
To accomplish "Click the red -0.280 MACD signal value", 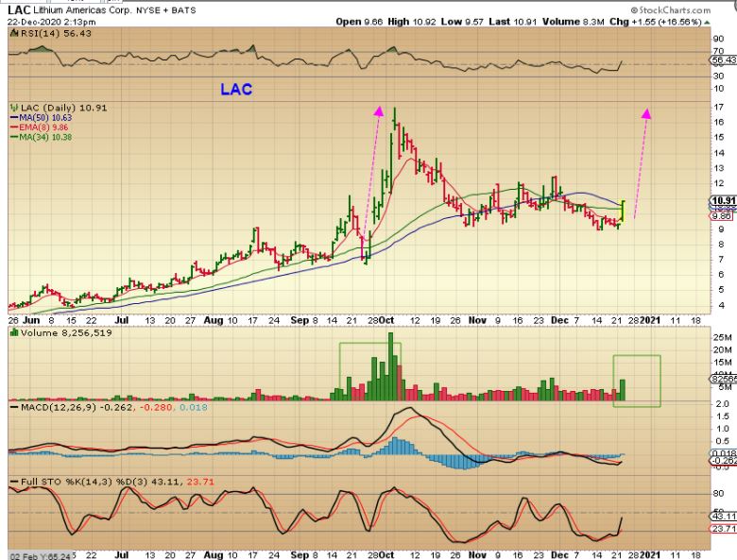I will tap(154, 407).
